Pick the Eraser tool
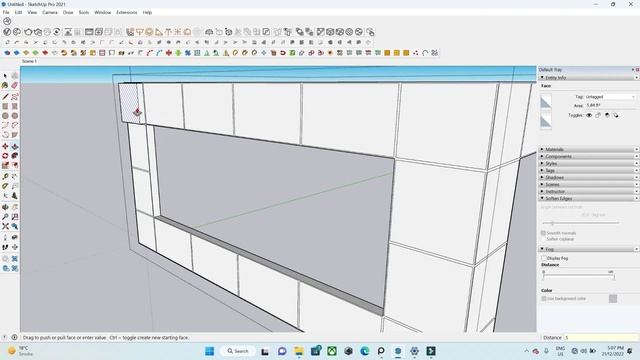The image size is (640, 360). click(15, 86)
